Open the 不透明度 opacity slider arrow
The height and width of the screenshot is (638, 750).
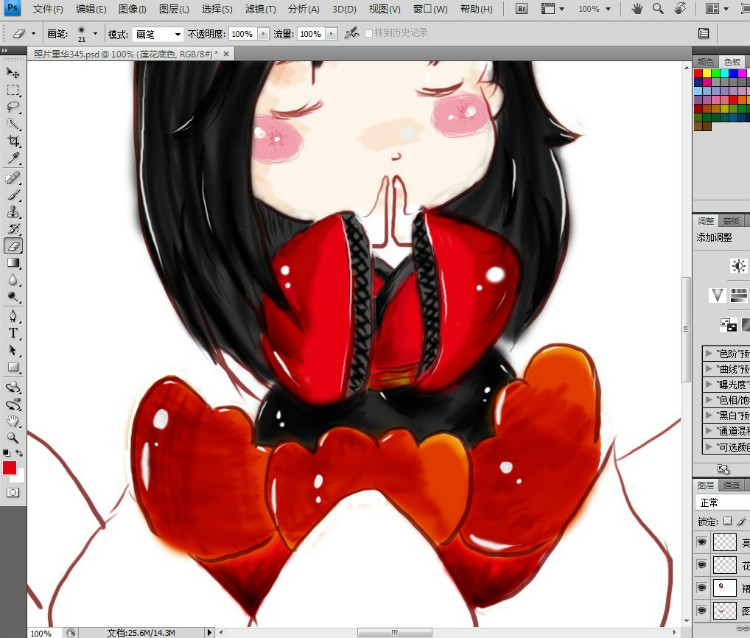[x=264, y=34]
